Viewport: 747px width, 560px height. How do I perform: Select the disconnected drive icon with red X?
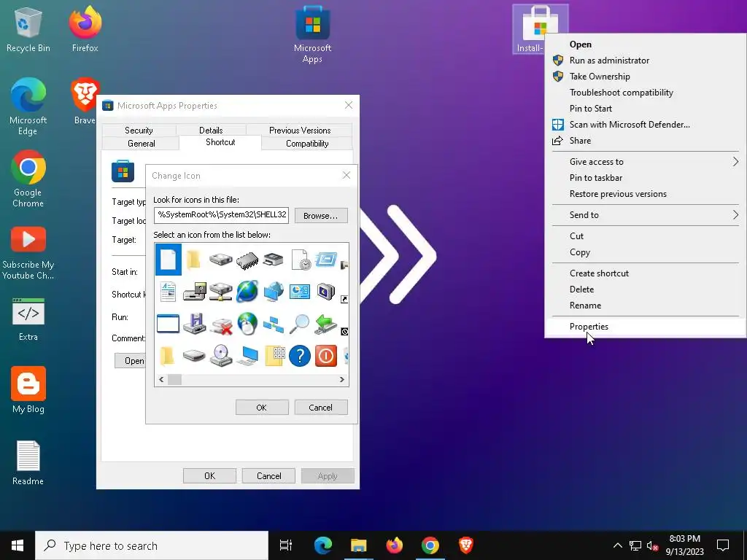[220, 325]
